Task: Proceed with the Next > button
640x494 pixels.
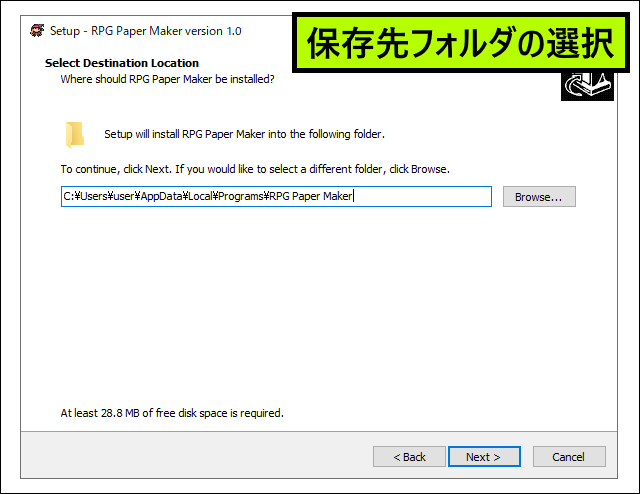Action: pyautogui.click(x=483, y=457)
